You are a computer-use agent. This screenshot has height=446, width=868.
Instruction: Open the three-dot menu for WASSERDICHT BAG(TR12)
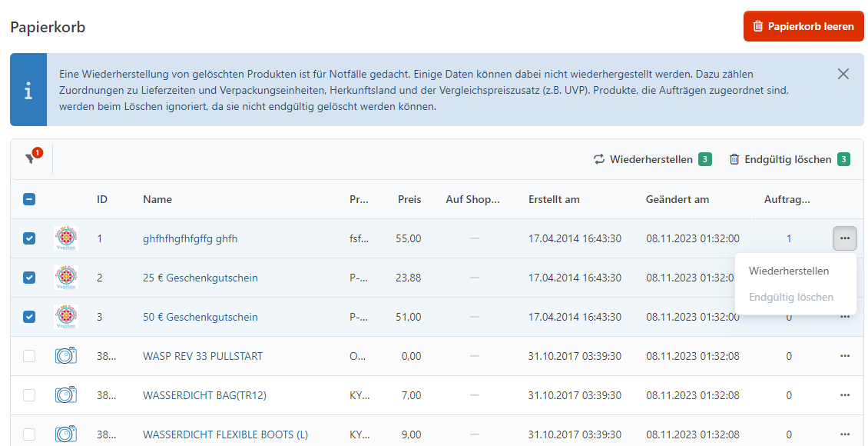click(x=845, y=395)
